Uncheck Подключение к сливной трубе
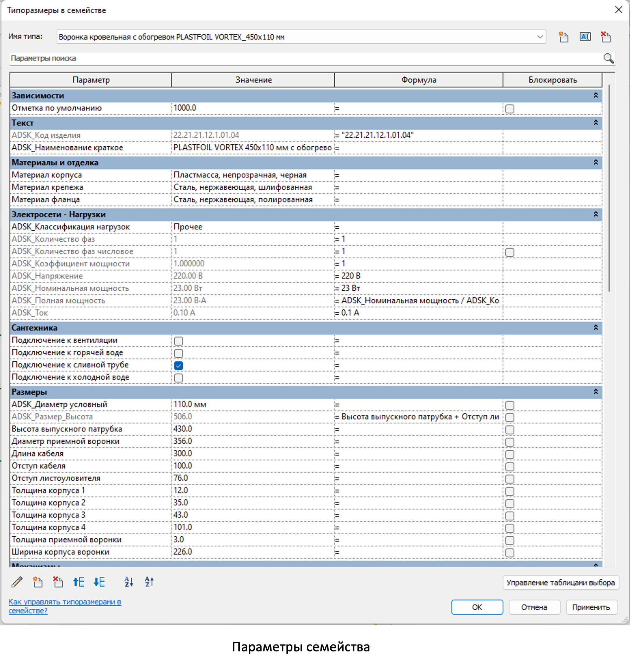 click(x=179, y=365)
